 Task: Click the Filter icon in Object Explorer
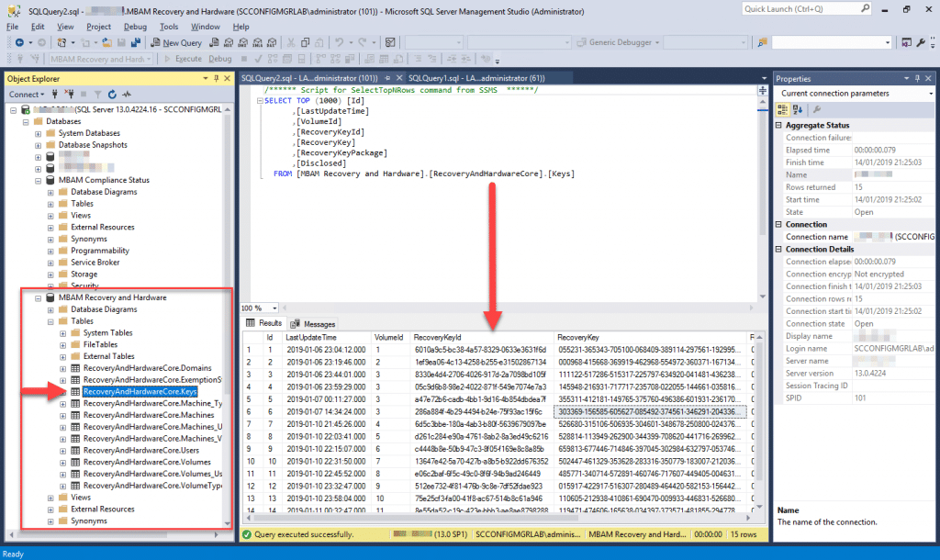pyautogui.click(x=97, y=94)
